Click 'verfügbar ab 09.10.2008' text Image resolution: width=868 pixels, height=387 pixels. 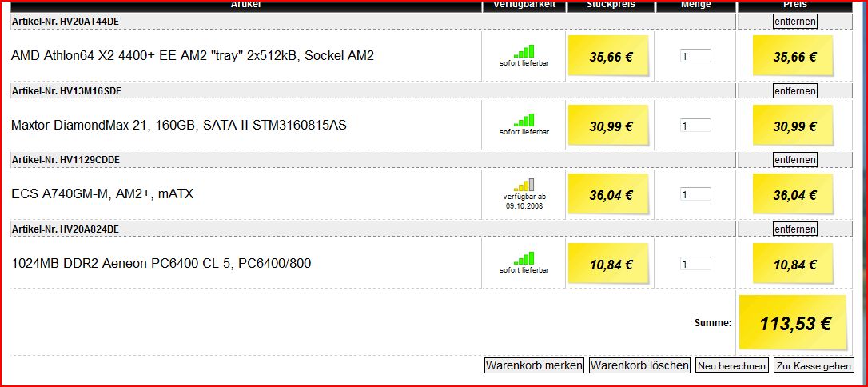click(x=524, y=201)
